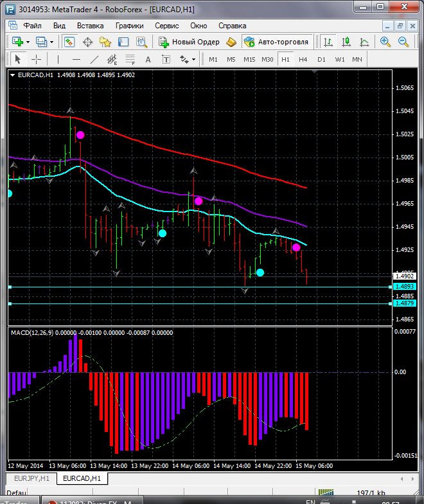This screenshot has width=424, height=504.
Task: Select the crosshair tool
Action: coord(37,59)
